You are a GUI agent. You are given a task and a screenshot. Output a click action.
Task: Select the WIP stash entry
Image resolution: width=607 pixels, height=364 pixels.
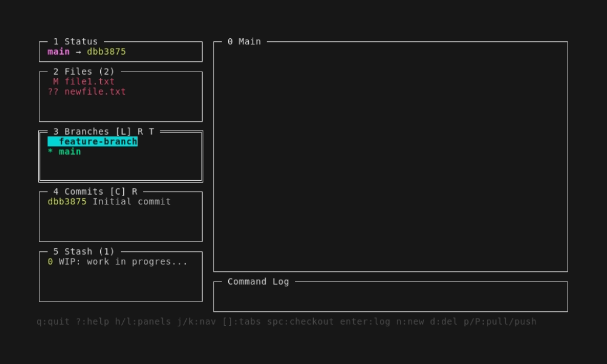(x=118, y=261)
